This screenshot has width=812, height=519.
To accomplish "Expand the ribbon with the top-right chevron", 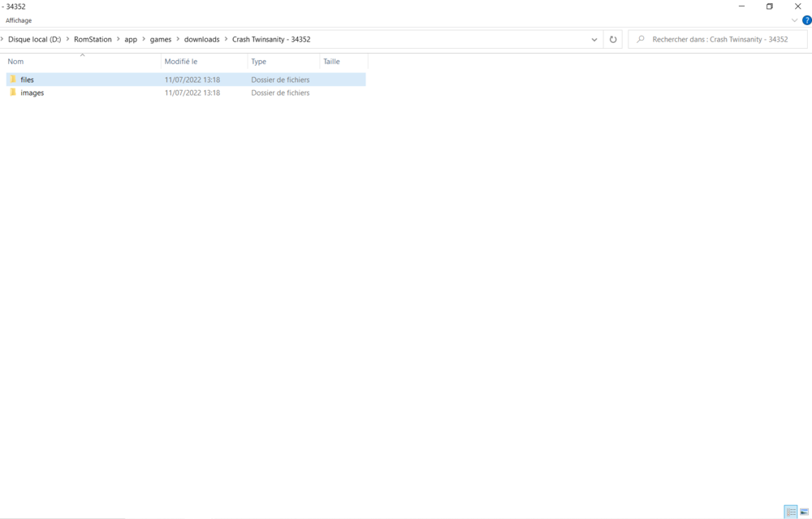I will click(794, 20).
